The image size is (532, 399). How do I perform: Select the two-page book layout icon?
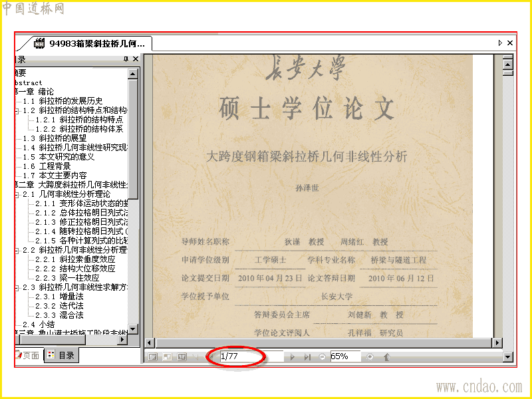[x=182, y=357]
